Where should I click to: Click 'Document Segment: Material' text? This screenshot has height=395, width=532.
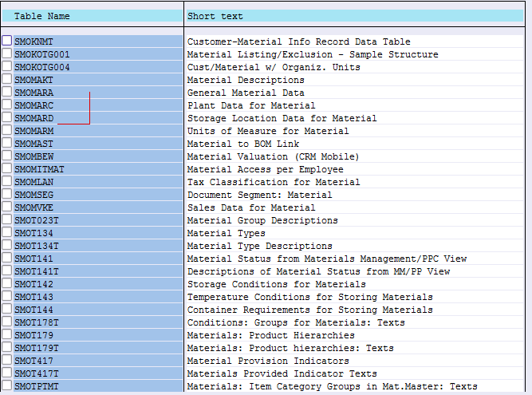pyautogui.click(x=259, y=195)
